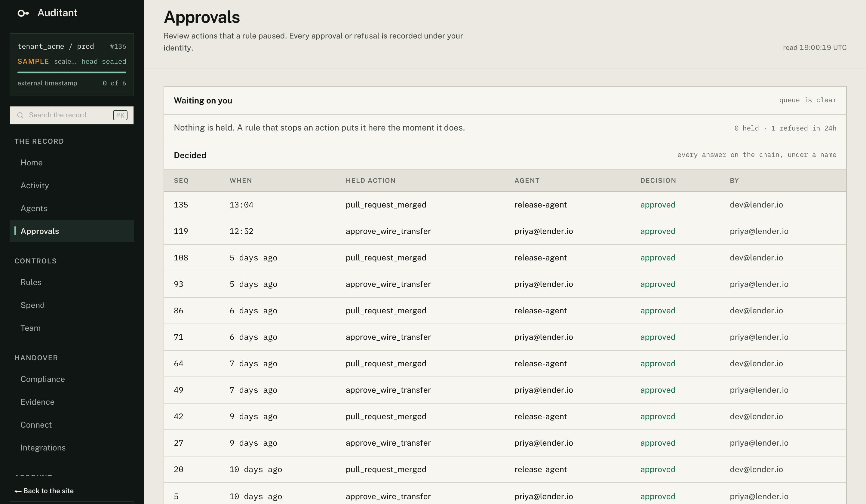This screenshot has width=866, height=504.
Task: Click the queue is clear status
Action: (x=808, y=100)
